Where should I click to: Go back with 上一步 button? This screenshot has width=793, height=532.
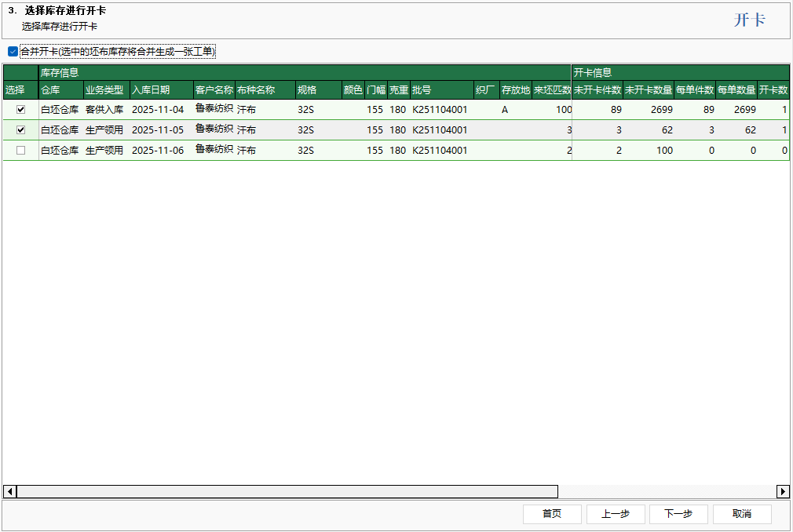point(616,514)
